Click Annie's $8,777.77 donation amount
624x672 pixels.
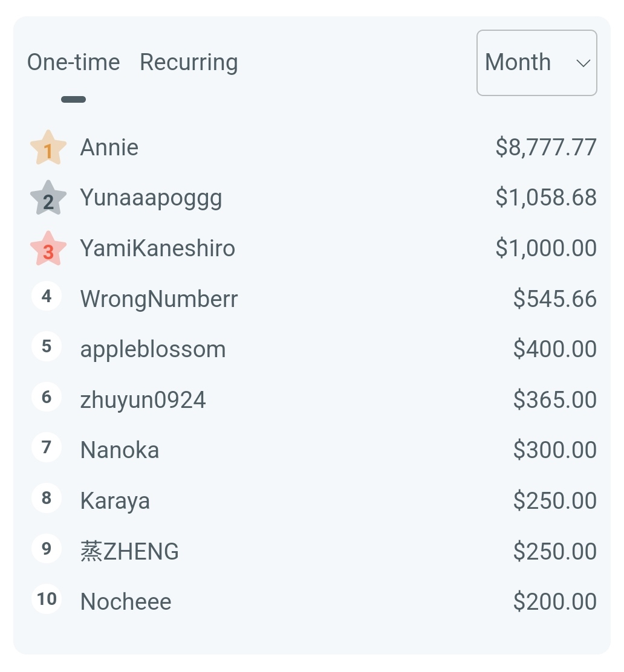click(x=546, y=148)
